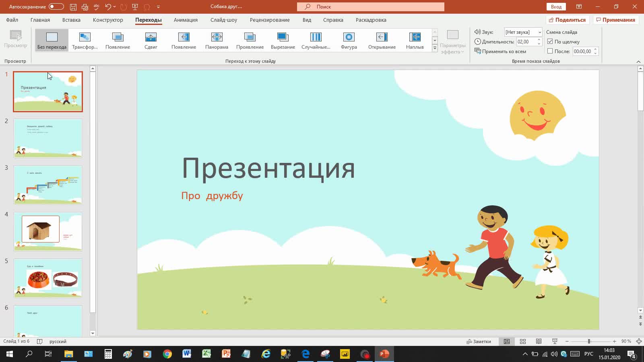Viewport: 644px width, 362px height.
Task: Start slideshow from beginning icon in title bar
Action: (x=135, y=7)
